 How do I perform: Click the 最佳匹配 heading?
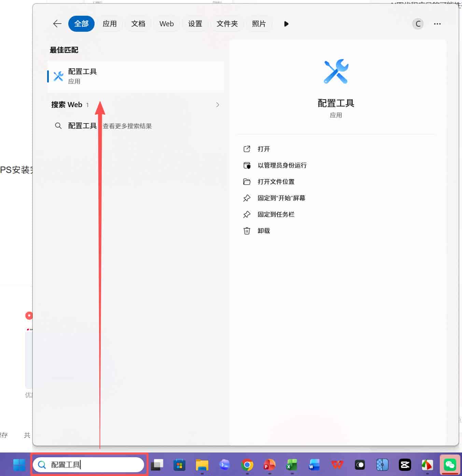[x=64, y=50]
